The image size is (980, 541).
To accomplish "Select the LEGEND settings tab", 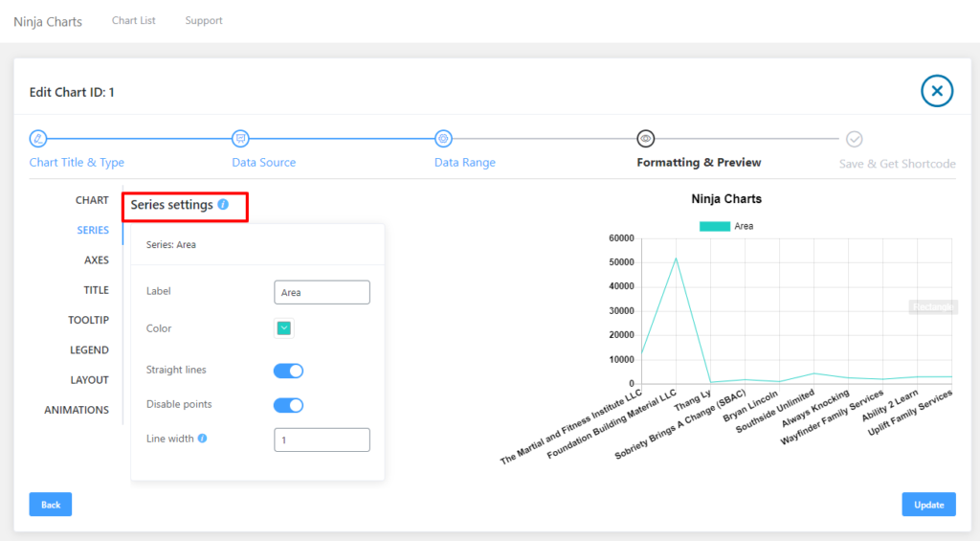I will point(89,350).
